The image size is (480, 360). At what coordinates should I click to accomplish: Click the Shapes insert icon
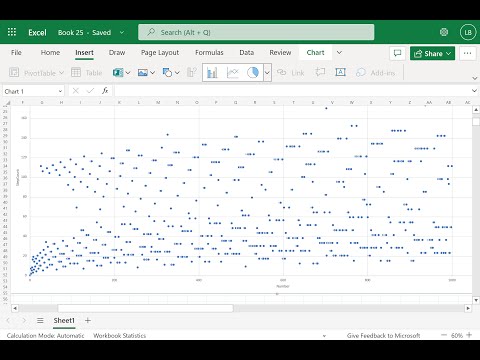(167, 73)
